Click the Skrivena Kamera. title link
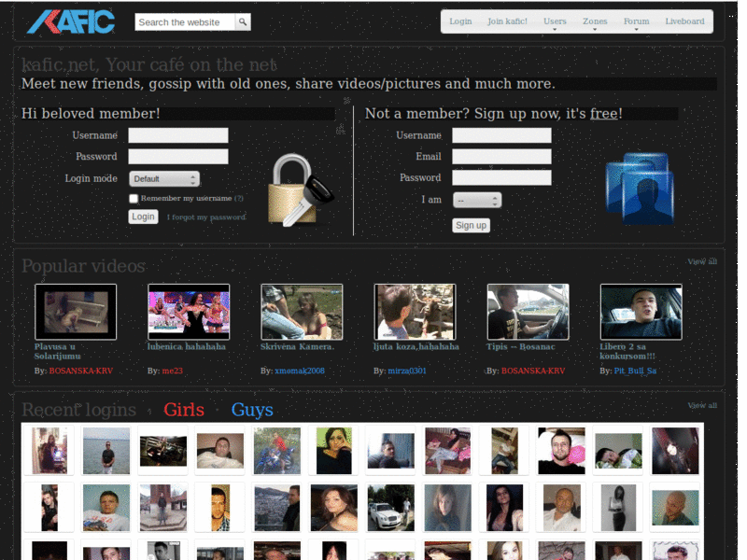747x560 pixels. [x=297, y=346]
